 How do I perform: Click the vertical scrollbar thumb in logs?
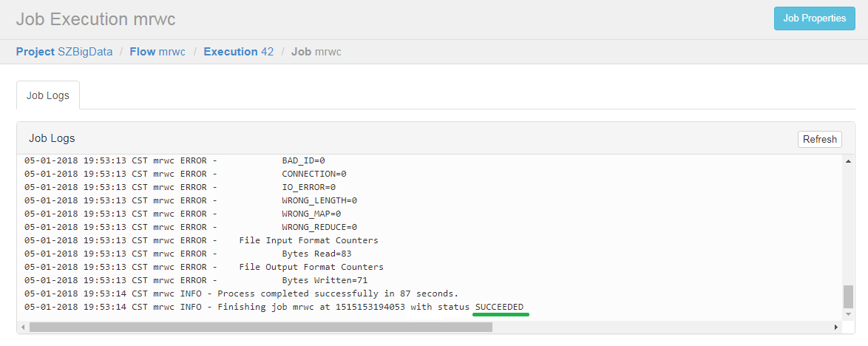point(848,296)
